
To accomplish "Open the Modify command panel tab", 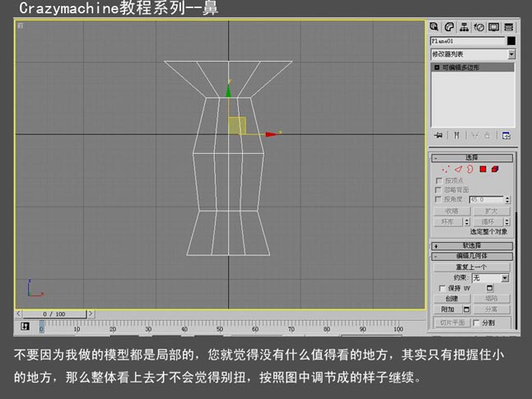I will pyautogui.click(x=449, y=27).
